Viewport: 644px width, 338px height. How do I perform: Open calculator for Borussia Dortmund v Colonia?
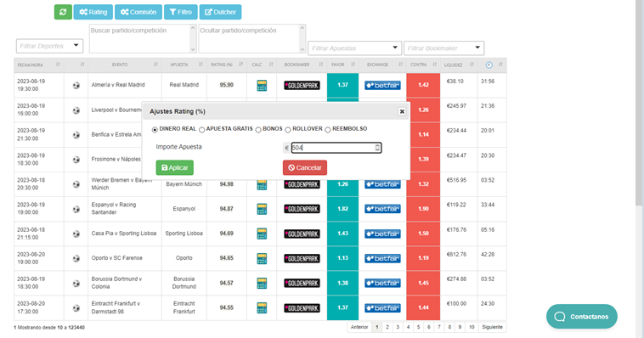(262, 283)
